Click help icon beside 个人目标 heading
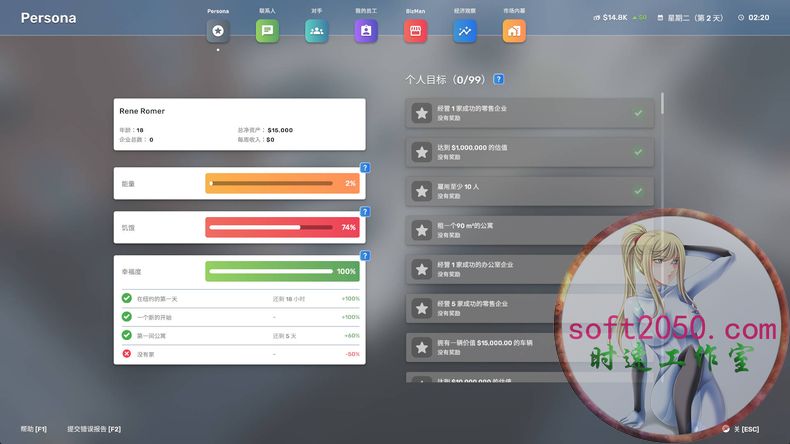This screenshot has width=790, height=444. click(499, 79)
